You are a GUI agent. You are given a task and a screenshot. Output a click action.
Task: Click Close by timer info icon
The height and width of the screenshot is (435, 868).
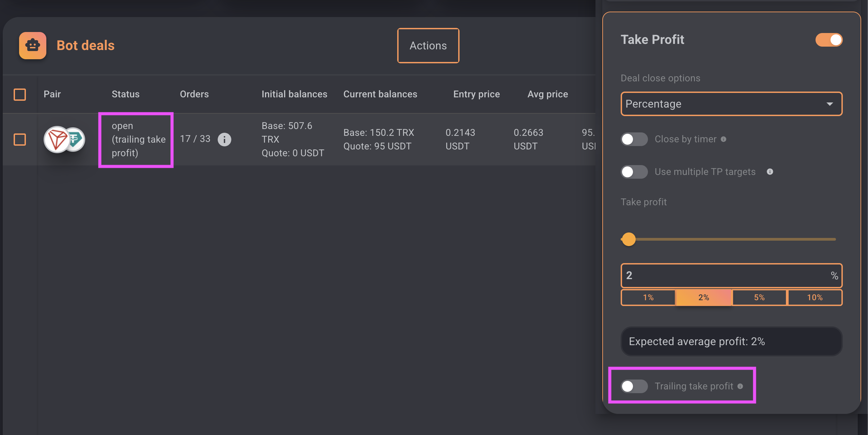click(724, 139)
